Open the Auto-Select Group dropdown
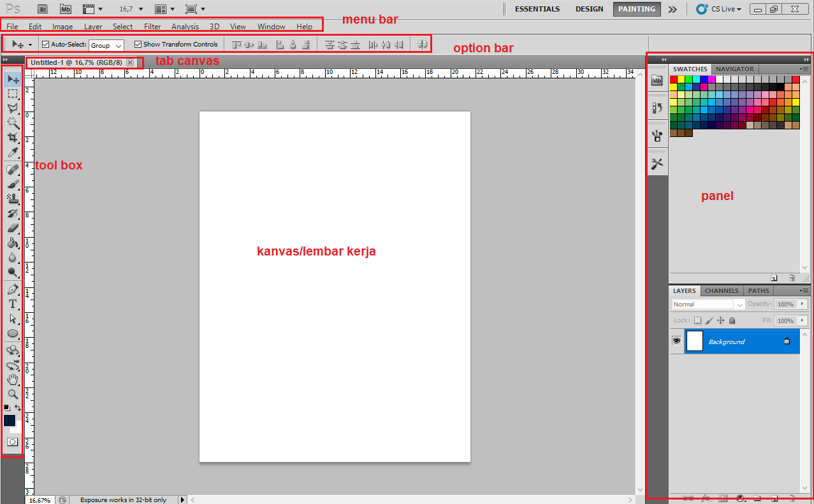 [x=106, y=45]
